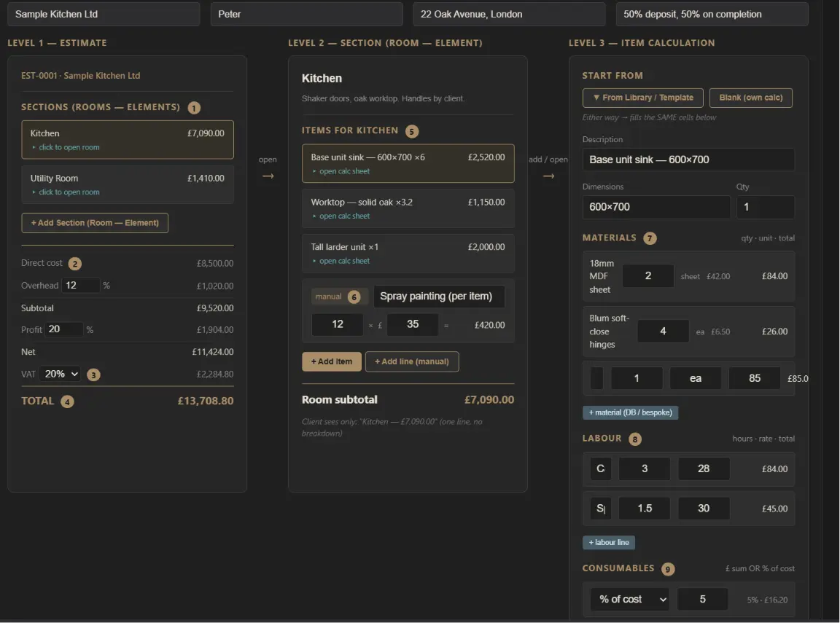Screen dimensions: 840x623
Task: Click the EST-0001 estimate header text
Action: [80, 76]
